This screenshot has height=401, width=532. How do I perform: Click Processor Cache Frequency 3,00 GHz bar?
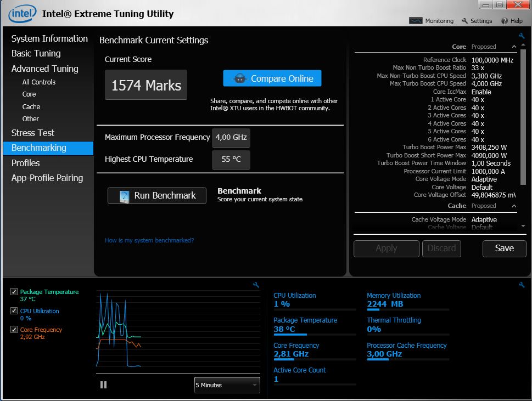(x=408, y=359)
